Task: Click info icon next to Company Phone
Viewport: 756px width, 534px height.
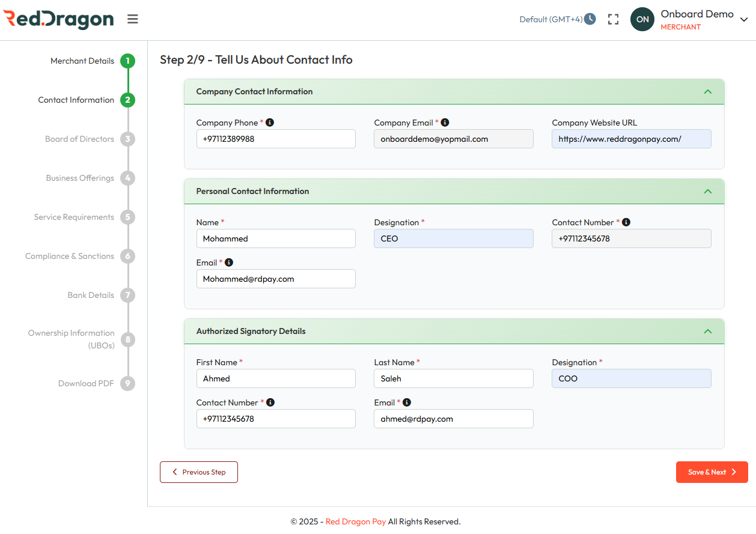Action: click(270, 123)
